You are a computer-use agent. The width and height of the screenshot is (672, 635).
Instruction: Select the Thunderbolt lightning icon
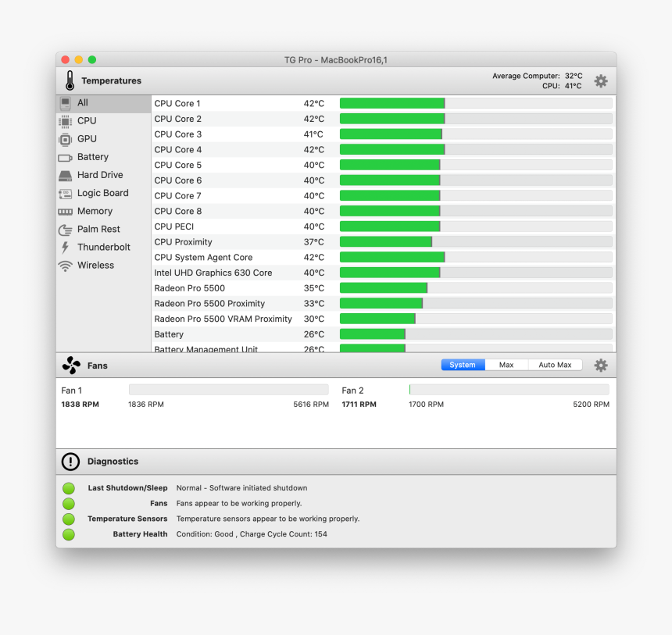click(x=66, y=248)
